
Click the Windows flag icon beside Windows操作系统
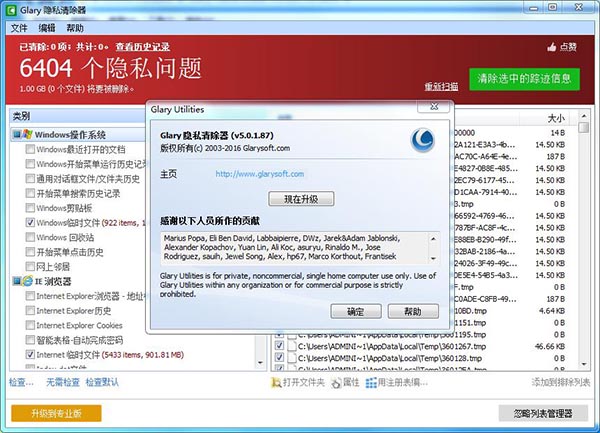tap(27, 134)
